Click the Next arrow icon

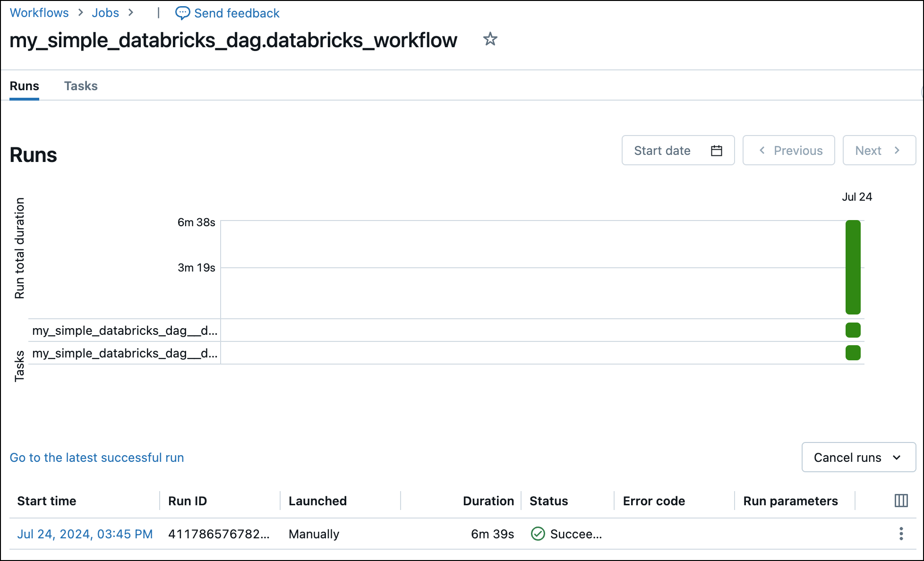click(897, 150)
